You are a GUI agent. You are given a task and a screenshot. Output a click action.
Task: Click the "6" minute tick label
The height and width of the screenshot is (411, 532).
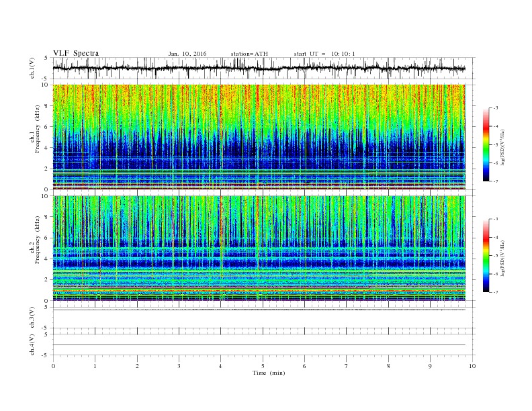point(305,366)
